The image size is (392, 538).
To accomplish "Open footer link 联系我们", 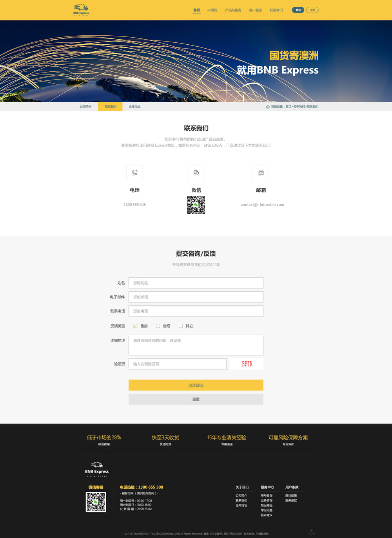I will (x=241, y=500).
